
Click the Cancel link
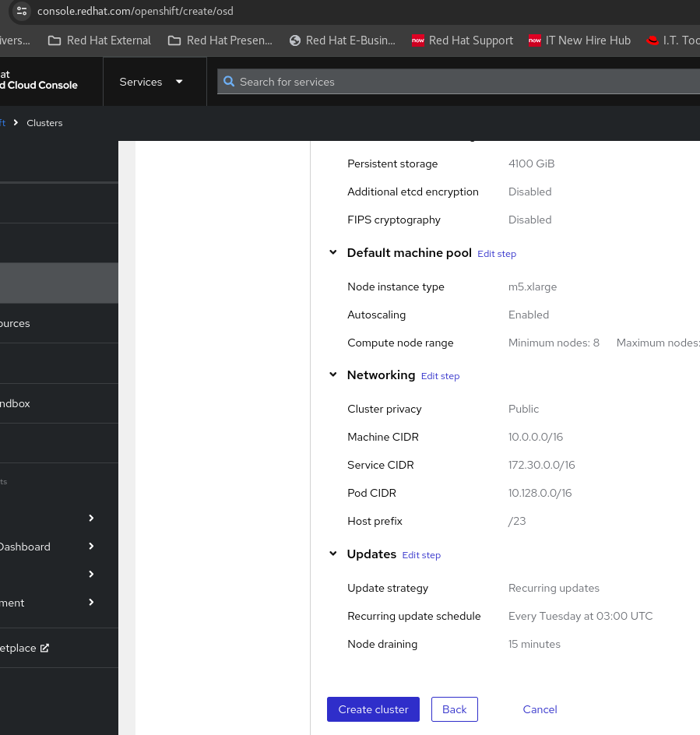(x=540, y=709)
